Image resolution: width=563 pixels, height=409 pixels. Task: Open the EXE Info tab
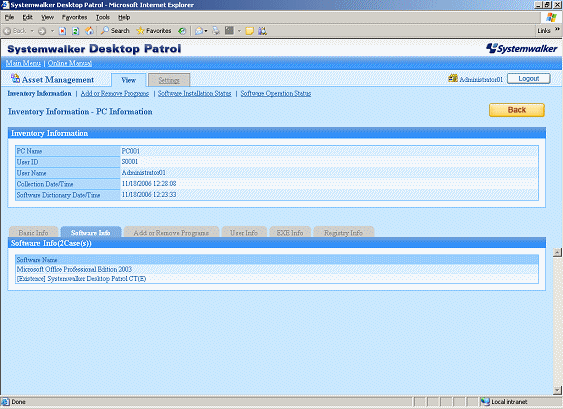click(290, 232)
